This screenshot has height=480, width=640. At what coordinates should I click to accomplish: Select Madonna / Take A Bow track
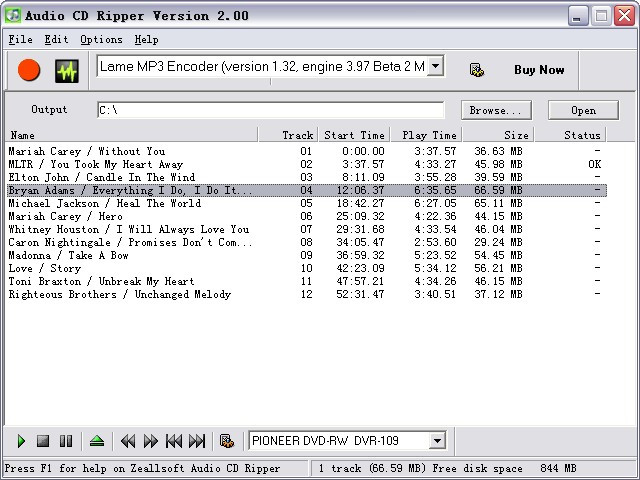click(307, 256)
